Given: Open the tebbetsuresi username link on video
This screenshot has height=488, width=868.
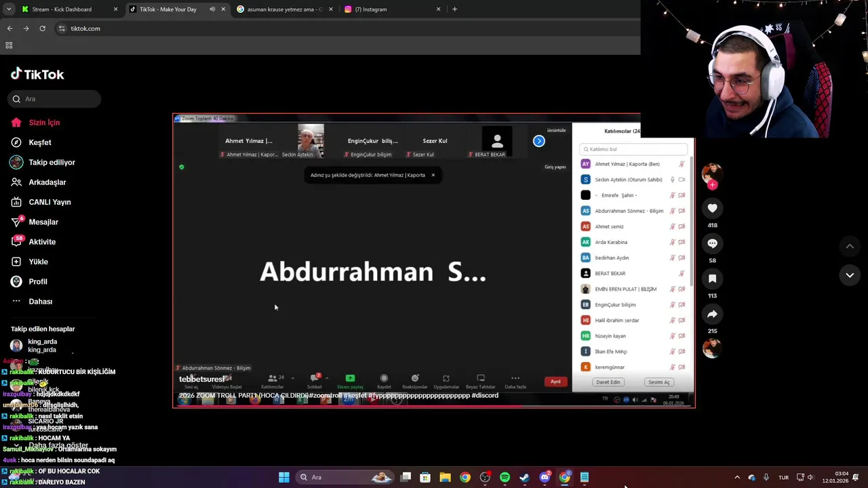Looking at the screenshot, I should [201, 379].
